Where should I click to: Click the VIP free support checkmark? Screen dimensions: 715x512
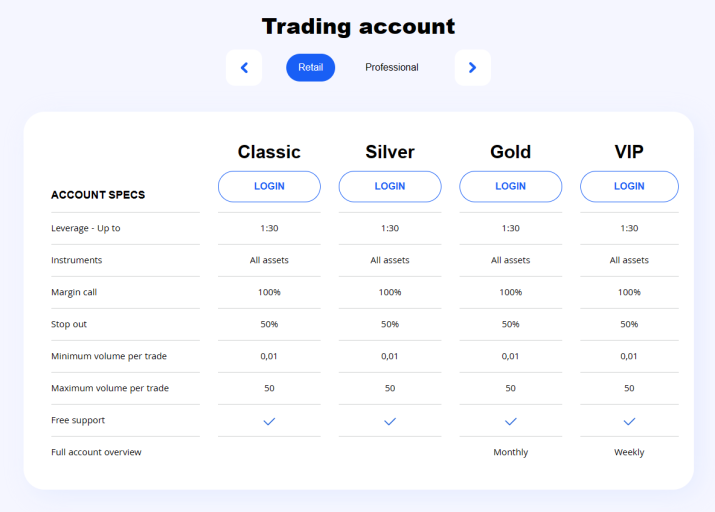[x=629, y=421]
